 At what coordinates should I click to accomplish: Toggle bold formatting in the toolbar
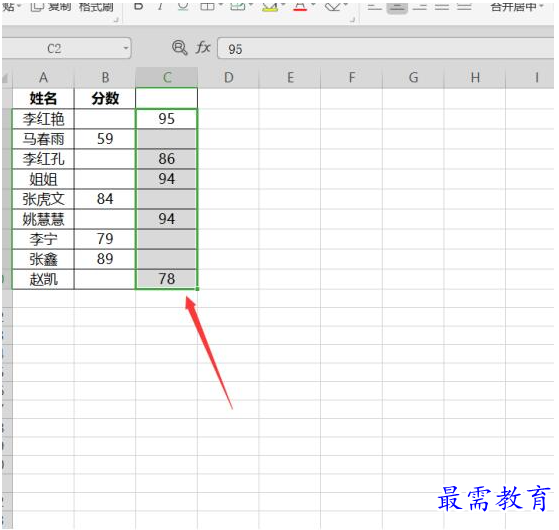click(x=138, y=6)
